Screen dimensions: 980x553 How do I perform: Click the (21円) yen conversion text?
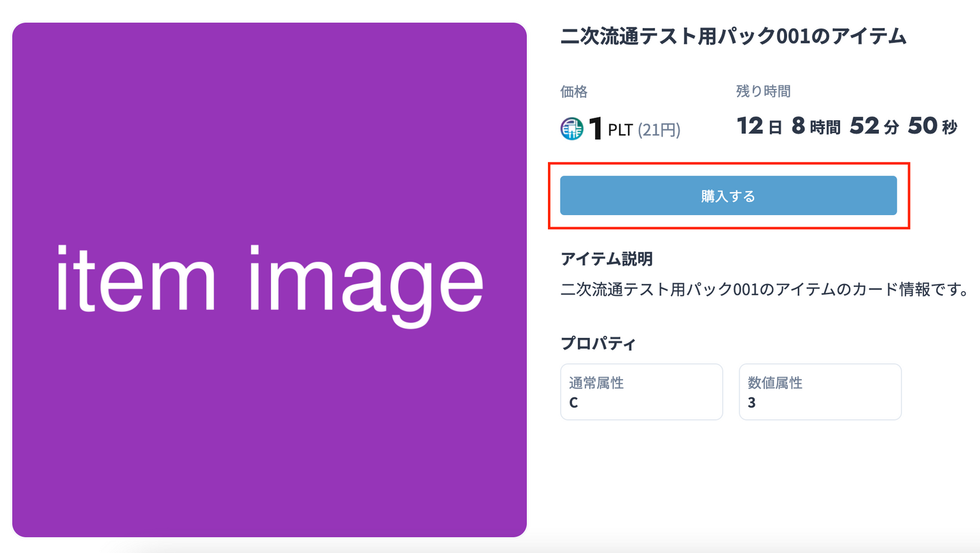pyautogui.click(x=659, y=130)
